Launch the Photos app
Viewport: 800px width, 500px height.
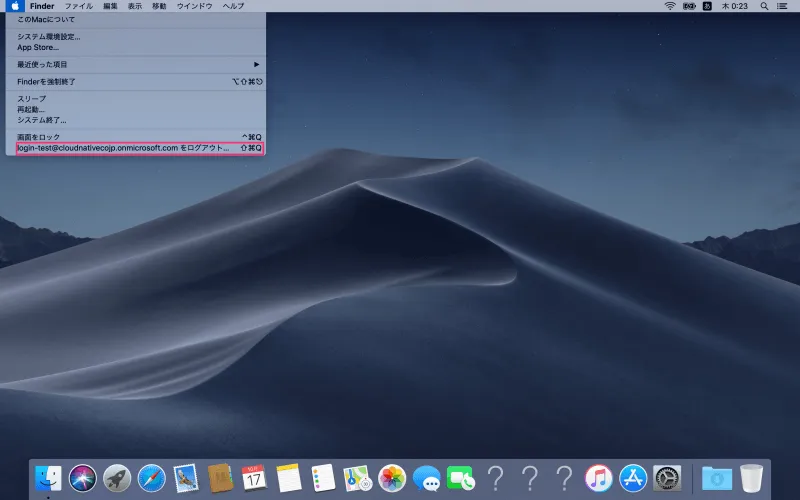click(x=392, y=478)
